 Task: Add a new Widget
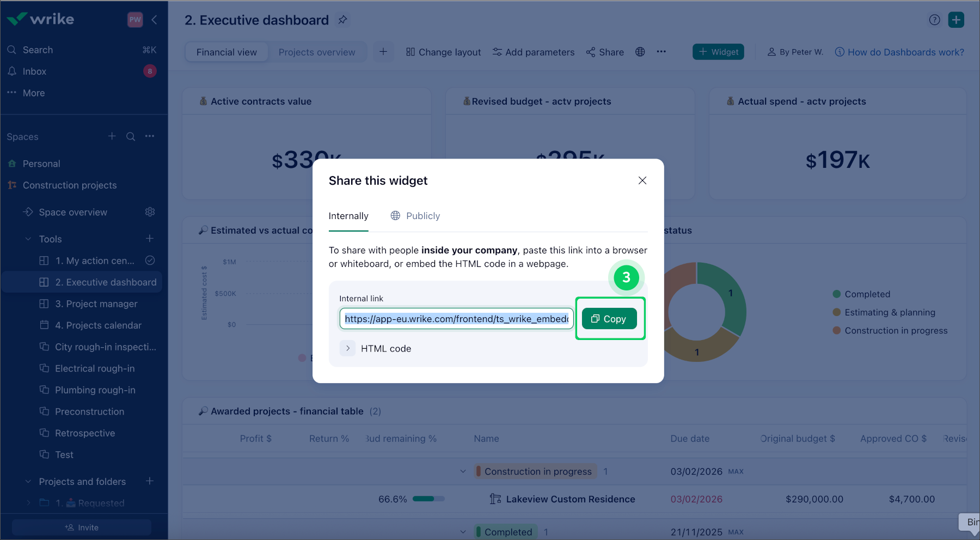718,52
